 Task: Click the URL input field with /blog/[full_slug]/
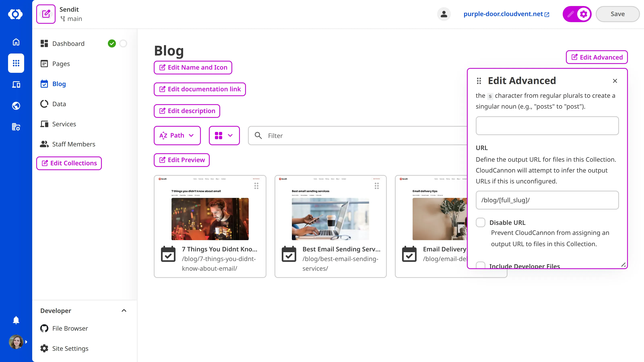(547, 200)
